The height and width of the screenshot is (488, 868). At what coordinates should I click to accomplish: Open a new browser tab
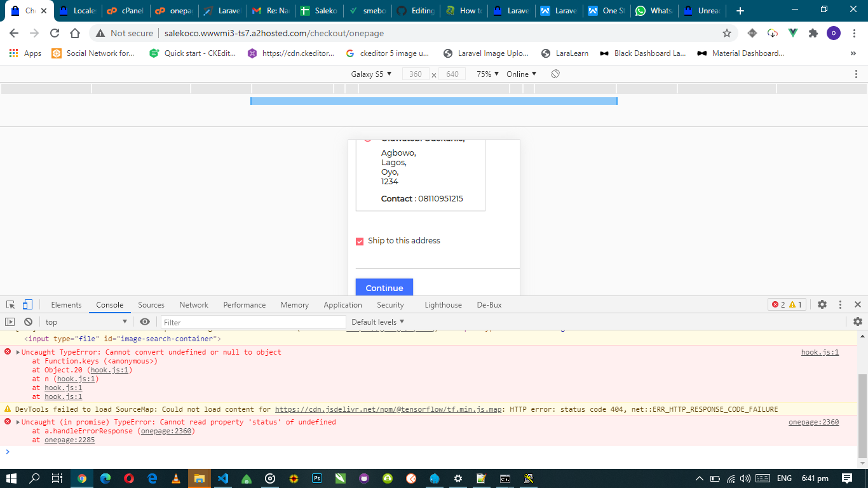(740, 11)
